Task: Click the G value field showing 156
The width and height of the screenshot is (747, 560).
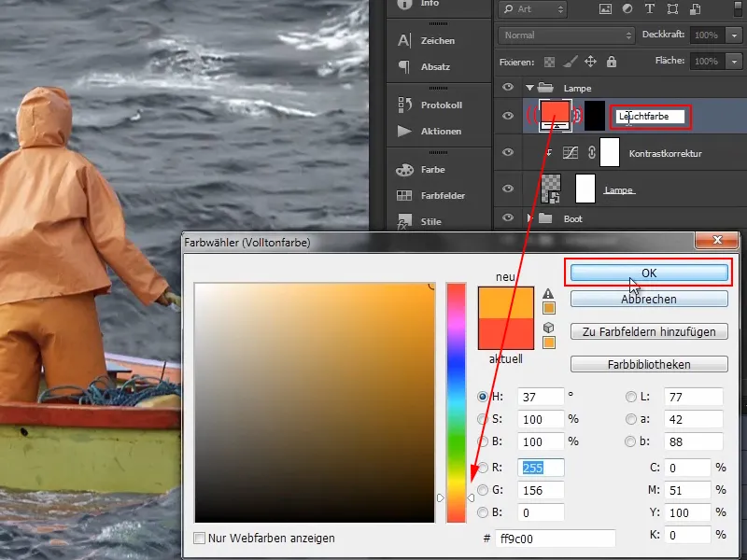Action: pyautogui.click(x=541, y=490)
